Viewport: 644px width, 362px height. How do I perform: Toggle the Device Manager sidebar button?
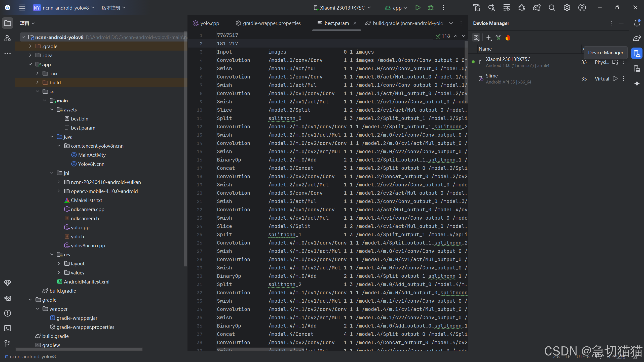(637, 53)
